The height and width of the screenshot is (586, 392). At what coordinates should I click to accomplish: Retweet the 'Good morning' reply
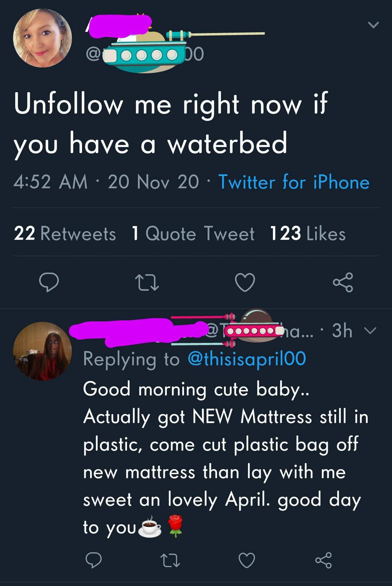pos(170,560)
